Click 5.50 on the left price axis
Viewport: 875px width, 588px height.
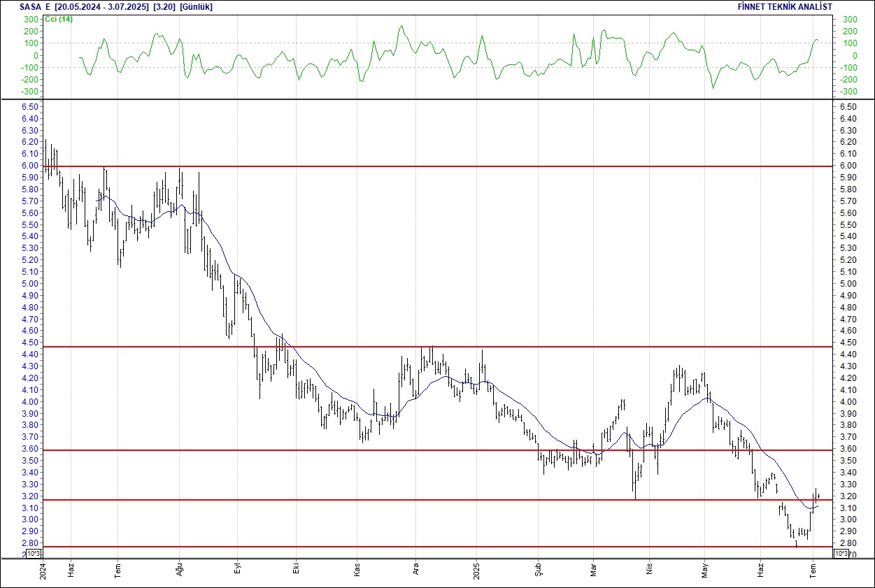(x=30, y=225)
